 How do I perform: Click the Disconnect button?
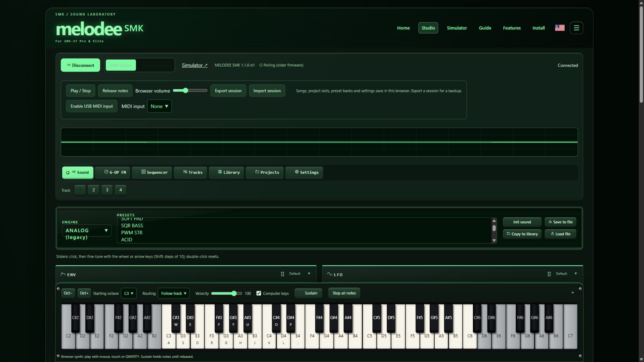pyautogui.click(x=80, y=65)
